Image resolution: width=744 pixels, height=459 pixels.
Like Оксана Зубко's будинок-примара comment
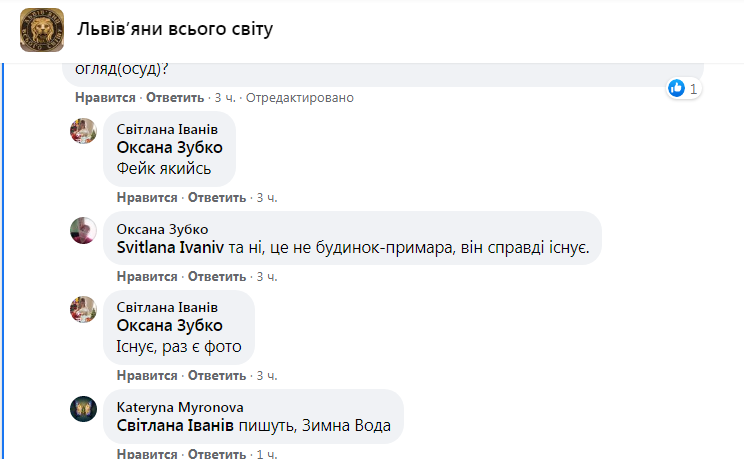coord(146,276)
